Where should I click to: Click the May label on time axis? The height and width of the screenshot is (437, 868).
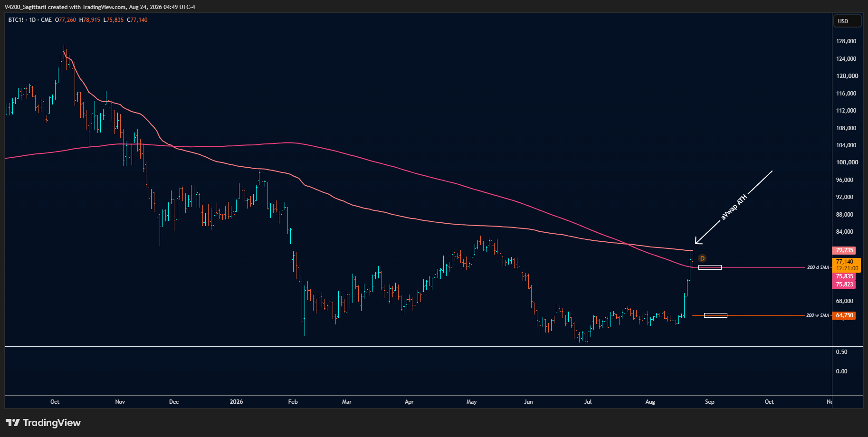[x=471, y=402]
